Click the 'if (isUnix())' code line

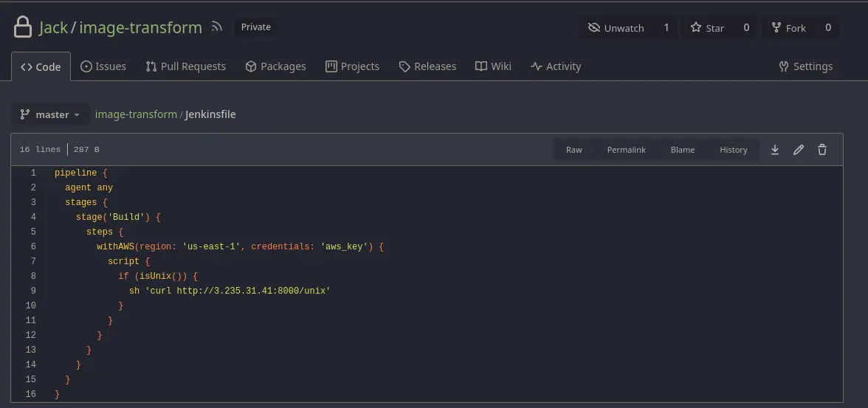pyautogui.click(x=158, y=276)
